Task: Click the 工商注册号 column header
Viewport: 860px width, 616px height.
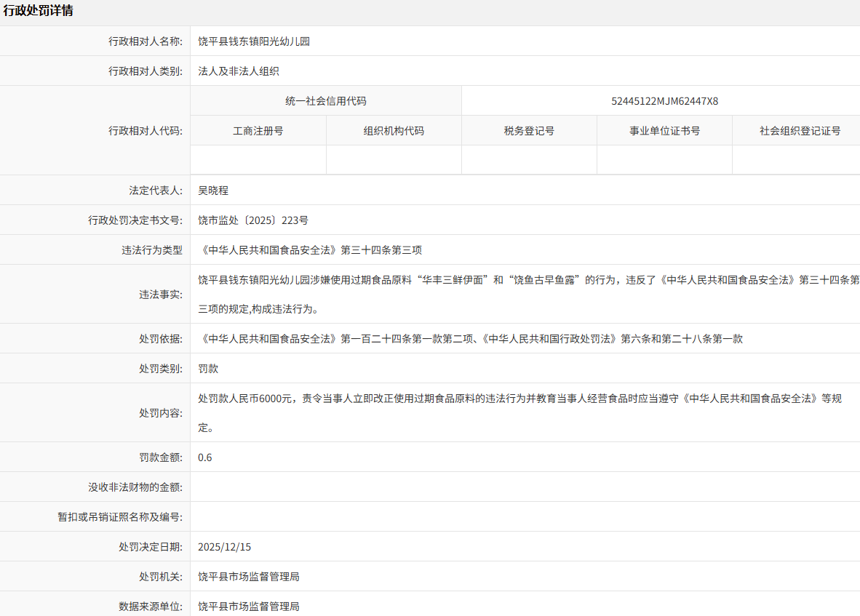Action: (258, 131)
